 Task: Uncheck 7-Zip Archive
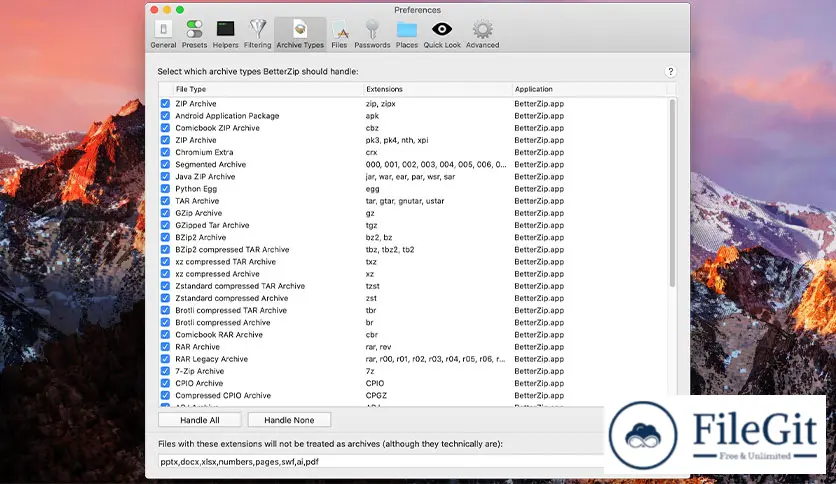(165, 371)
